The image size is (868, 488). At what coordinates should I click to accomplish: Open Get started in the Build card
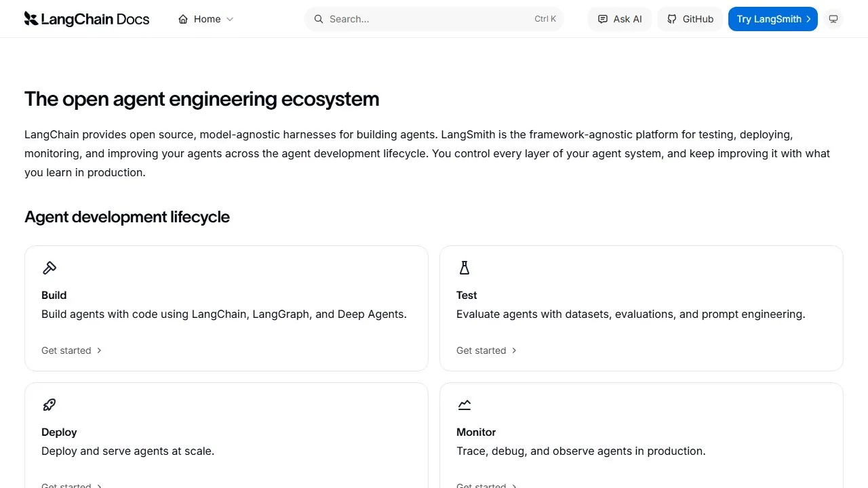71,350
